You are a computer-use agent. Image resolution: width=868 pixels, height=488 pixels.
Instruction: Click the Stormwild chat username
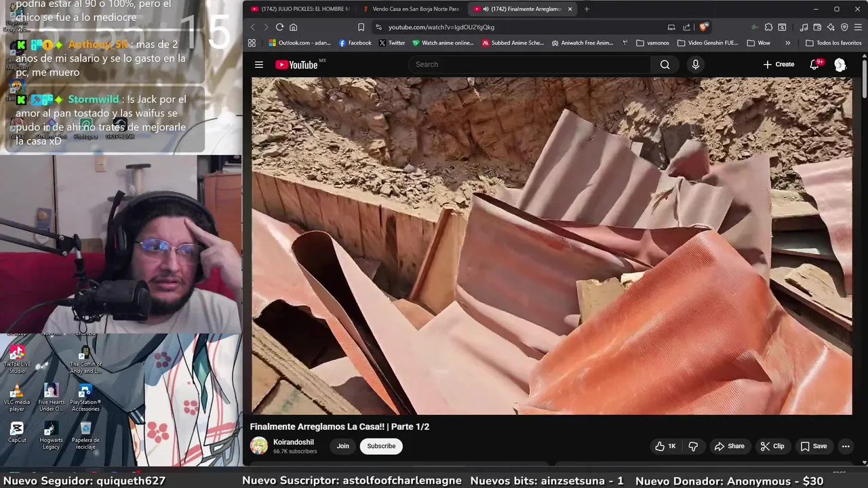(x=94, y=99)
